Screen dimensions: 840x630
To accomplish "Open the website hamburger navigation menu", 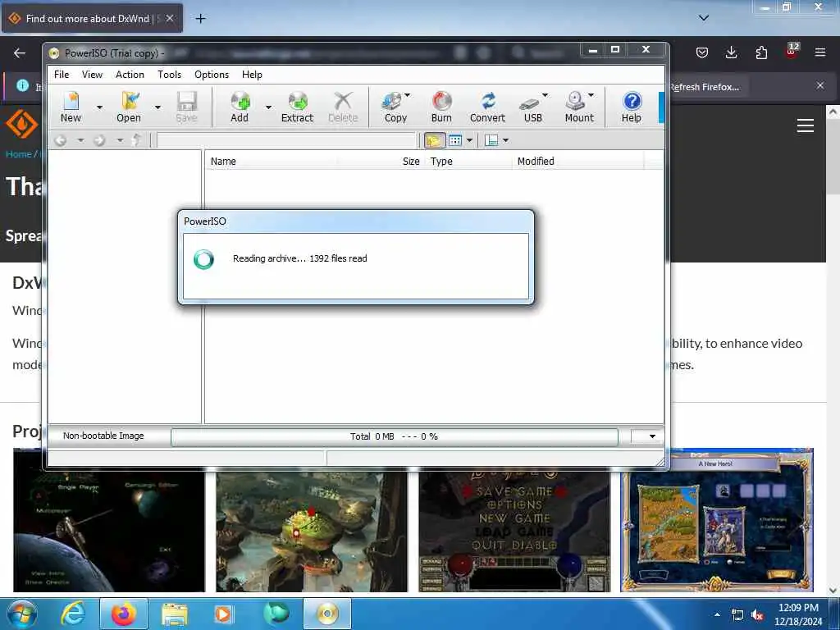I will pos(806,126).
